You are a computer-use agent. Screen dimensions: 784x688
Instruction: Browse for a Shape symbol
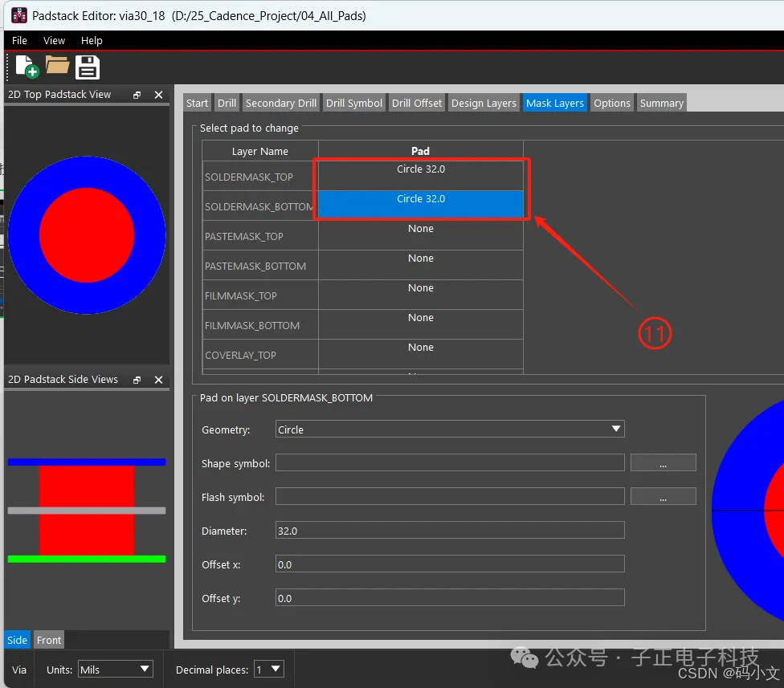663,462
